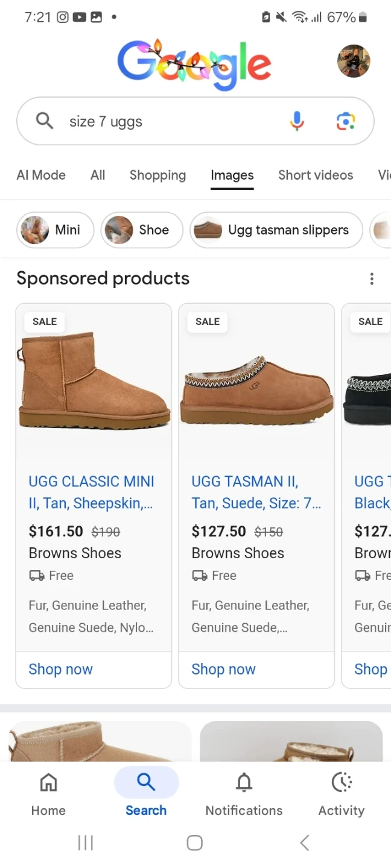Open the account profile picture
Image resolution: width=391 pixels, height=868 pixels.
pos(353,61)
